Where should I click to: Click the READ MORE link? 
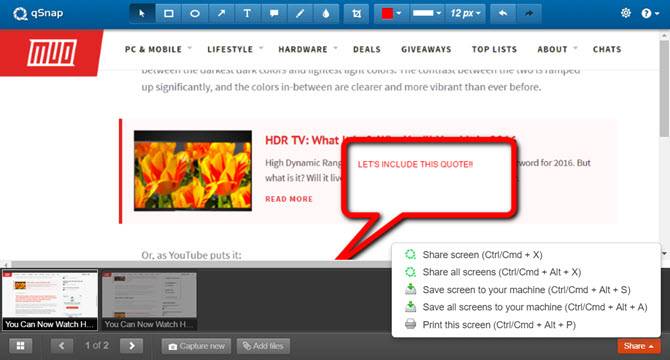pyautogui.click(x=289, y=199)
